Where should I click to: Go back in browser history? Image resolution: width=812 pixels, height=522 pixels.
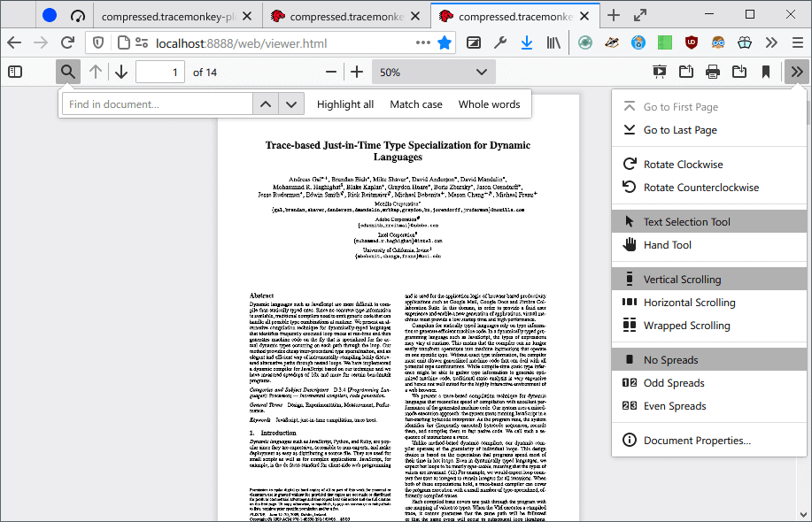tap(14, 43)
